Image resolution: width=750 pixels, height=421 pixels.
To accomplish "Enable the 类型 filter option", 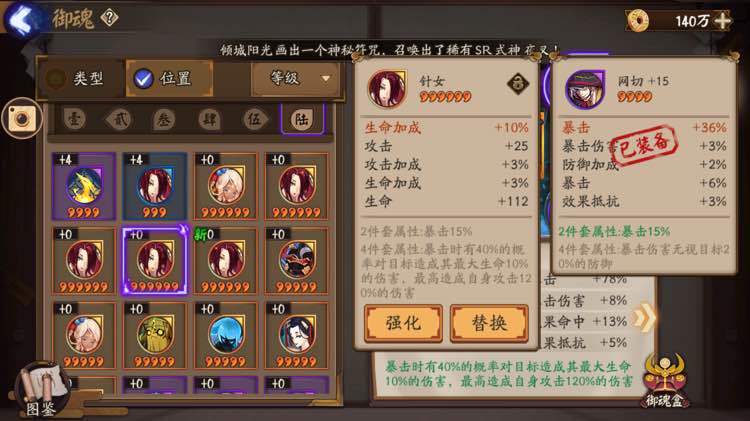I will pos(80,78).
